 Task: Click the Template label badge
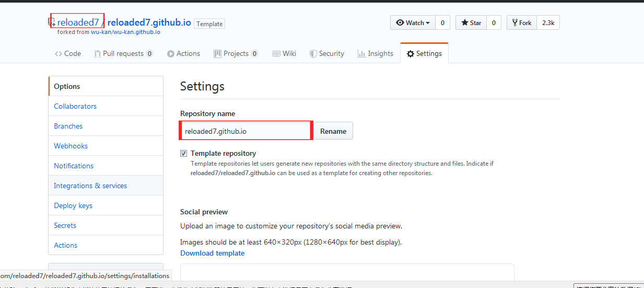click(209, 24)
